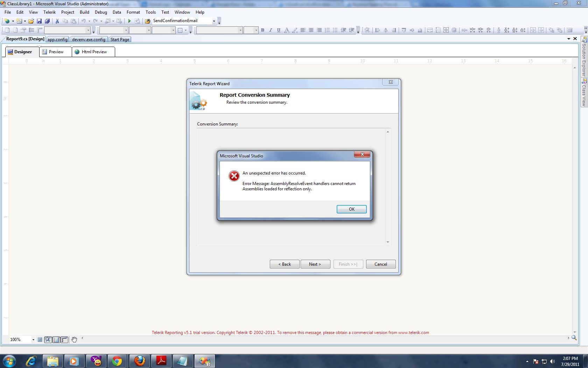Open the Solution Explorer side panel
The image size is (588, 368).
coord(584,57)
